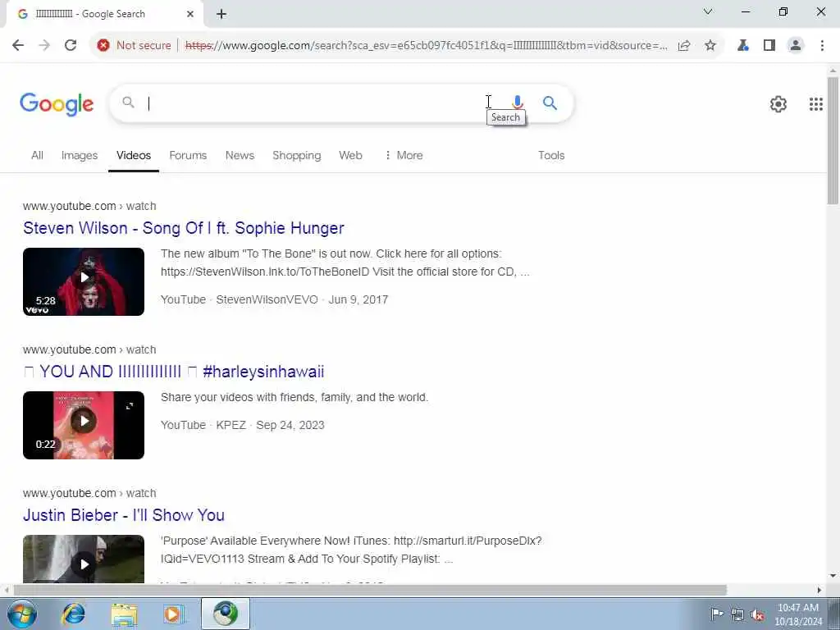Bookmark this page with the star icon
The height and width of the screenshot is (630, 840).
pos(710,46)
